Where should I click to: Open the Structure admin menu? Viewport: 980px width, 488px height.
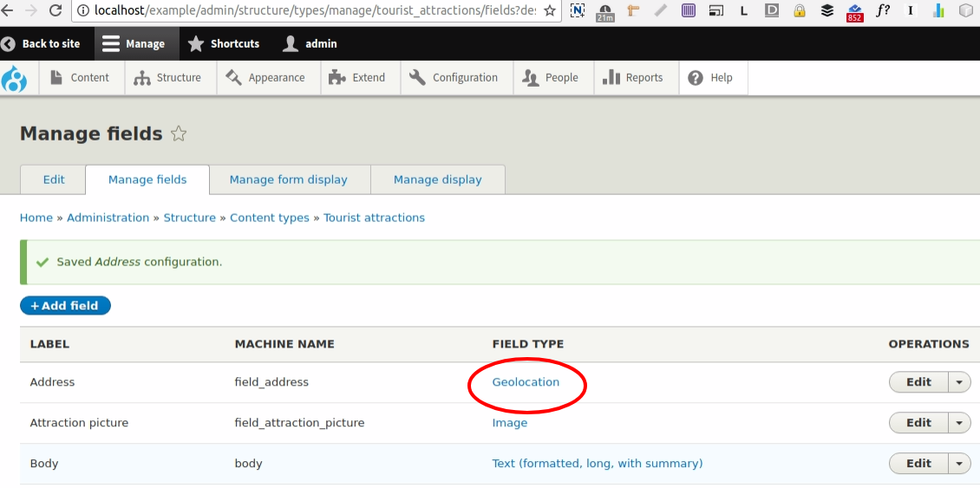167,78
